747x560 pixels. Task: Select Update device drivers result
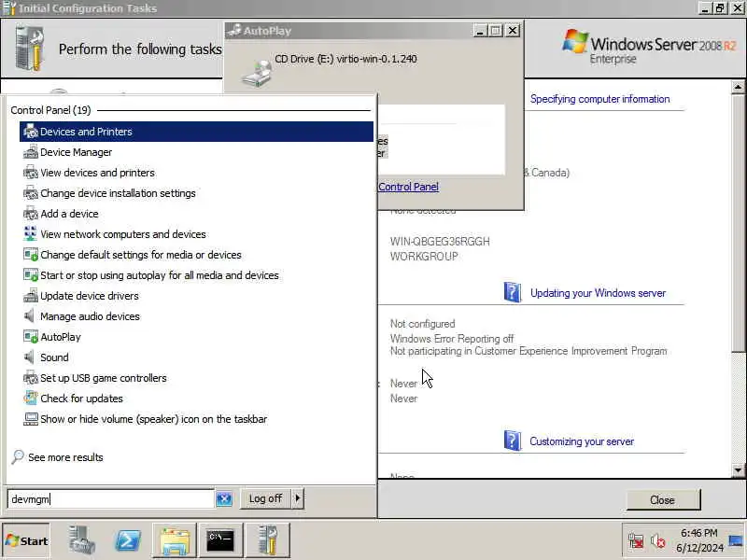click(x=89, y=296)
